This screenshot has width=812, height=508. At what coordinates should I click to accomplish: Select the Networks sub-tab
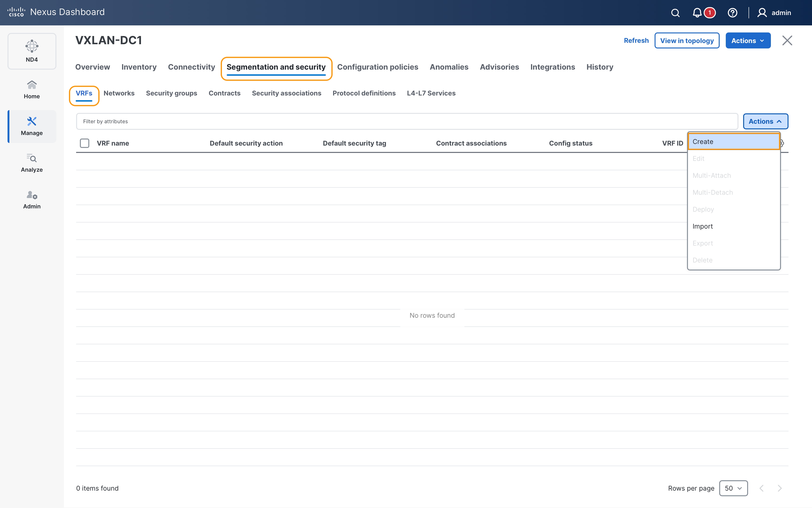pos(119,93)
